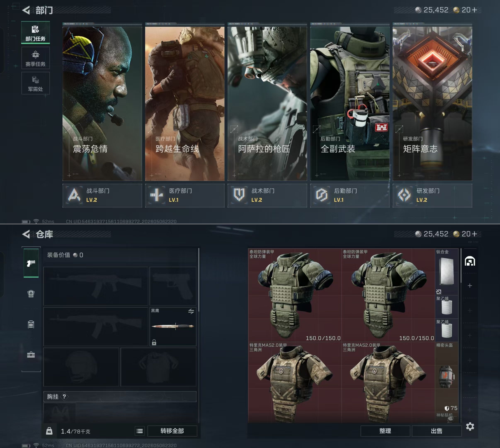This screenshot has width=500, height=448.
Task: Select the 泰坦防弹装甲 adjacent to 钛合金
Action: point(388,295)
